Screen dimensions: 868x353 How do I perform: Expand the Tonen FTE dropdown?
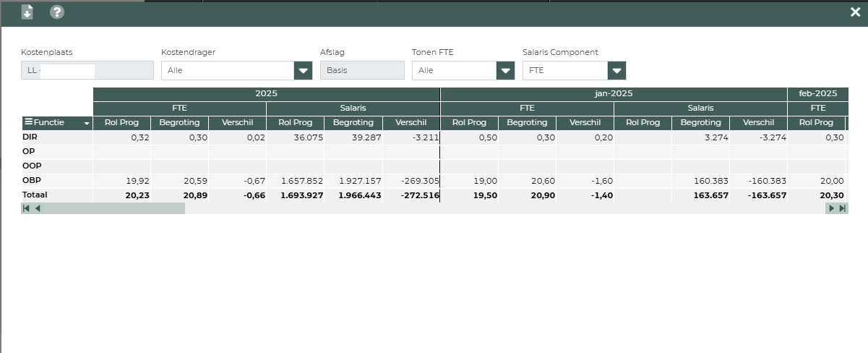(x=505, y=70)
